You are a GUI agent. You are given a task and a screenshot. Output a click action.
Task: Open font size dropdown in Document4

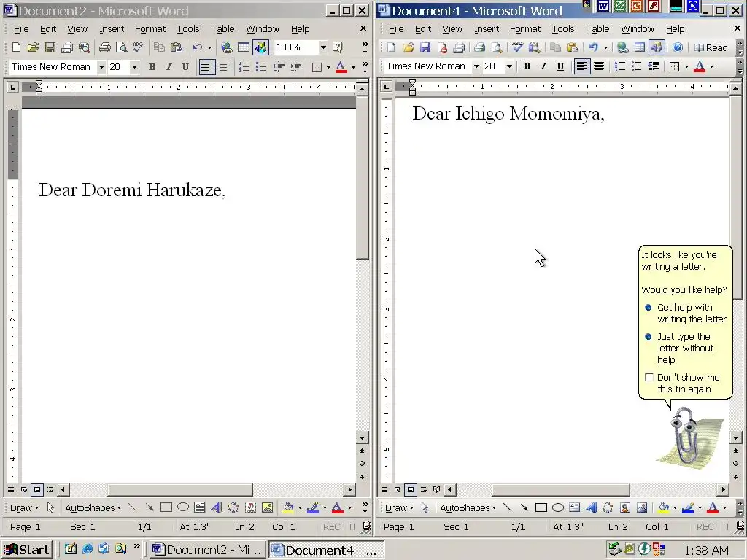(509, 66)
